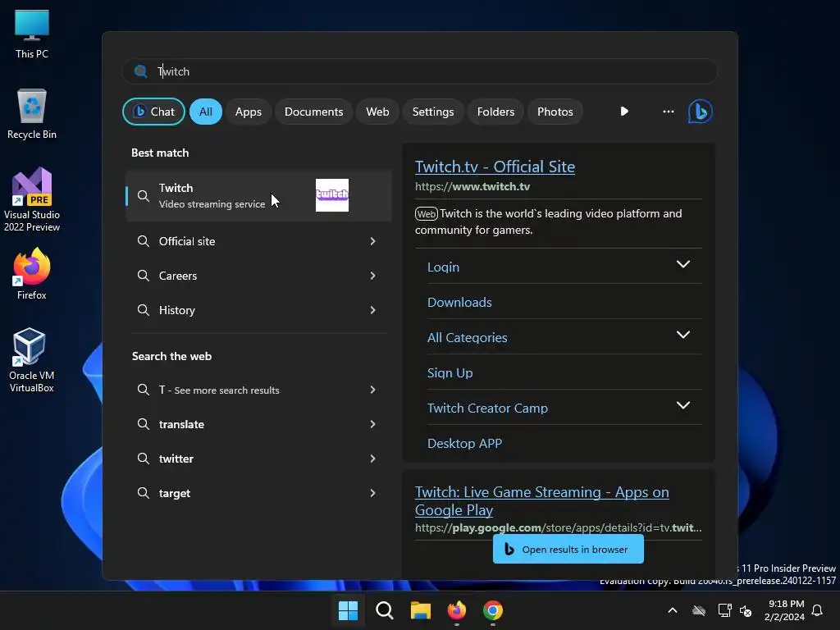Expand the Careers suggestion arrow
Image resolution: width=840 pixels, height=630 pixels.
click(x=373, y=276)
